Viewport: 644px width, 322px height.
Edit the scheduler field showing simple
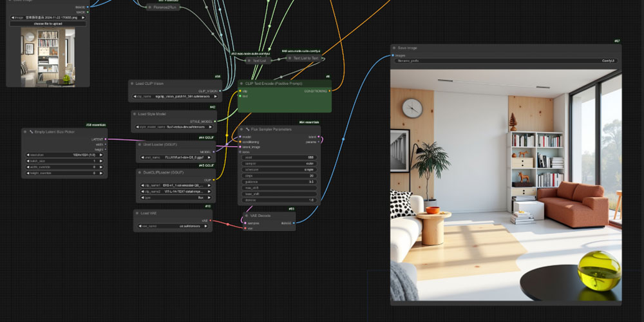point(279,169)
